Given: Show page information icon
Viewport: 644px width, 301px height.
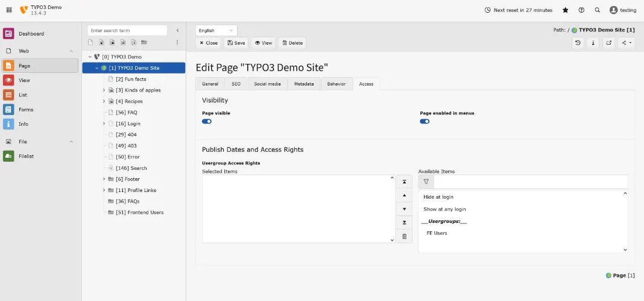Looking at the screenshot, I should (x=593, y=43).
